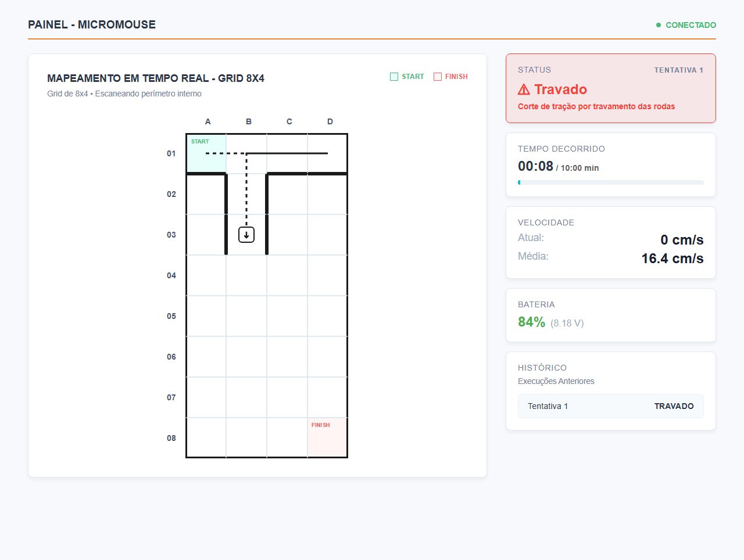Image resolution: width=744 pixels, height=560 pixels.
Task: Click column header D of the grid
Action: 330,121
